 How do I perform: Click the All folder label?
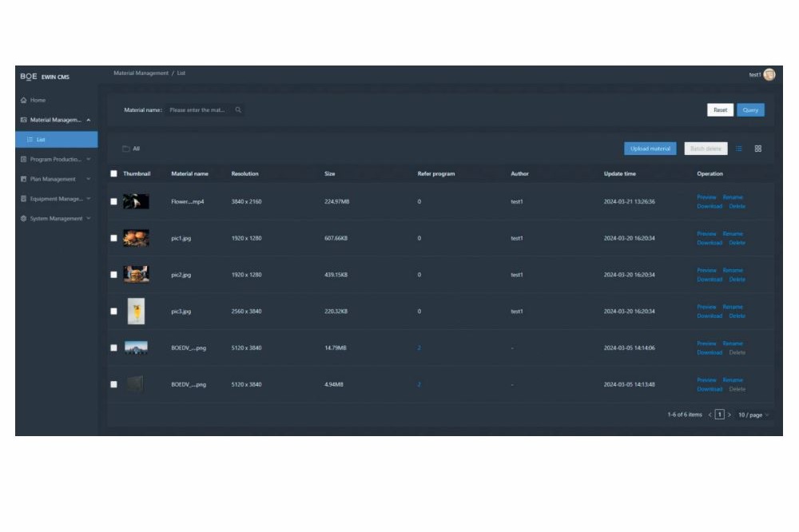pos(136,149)
